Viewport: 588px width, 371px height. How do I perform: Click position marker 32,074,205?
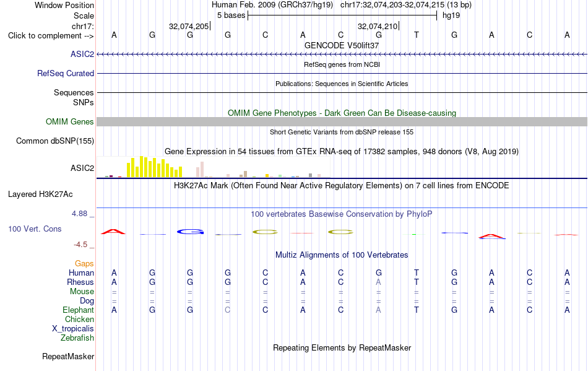[x=189, y=26]
